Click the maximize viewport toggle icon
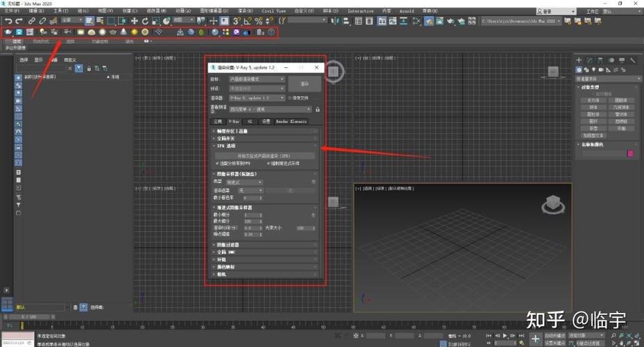The width and height of the screenshot is (644, 347). [638, 343]
